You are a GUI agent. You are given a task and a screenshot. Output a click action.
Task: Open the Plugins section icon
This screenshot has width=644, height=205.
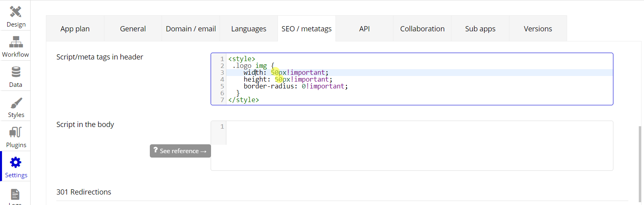(16, 132)
